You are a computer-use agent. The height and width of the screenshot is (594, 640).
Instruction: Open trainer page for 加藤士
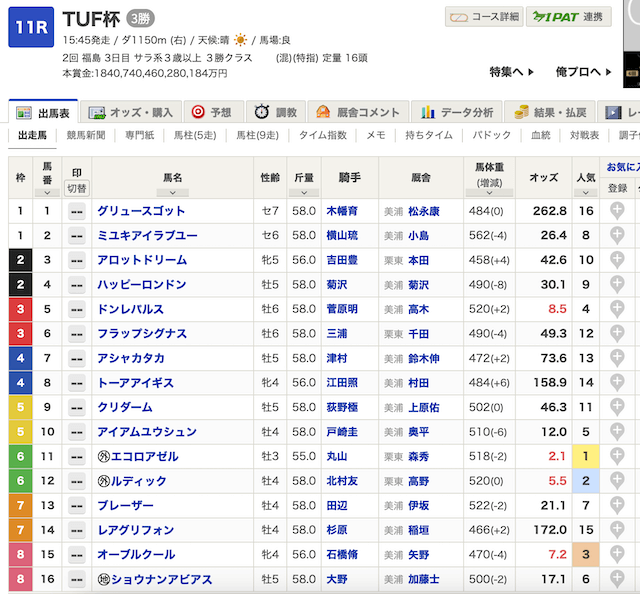click(x=424, y=579)
